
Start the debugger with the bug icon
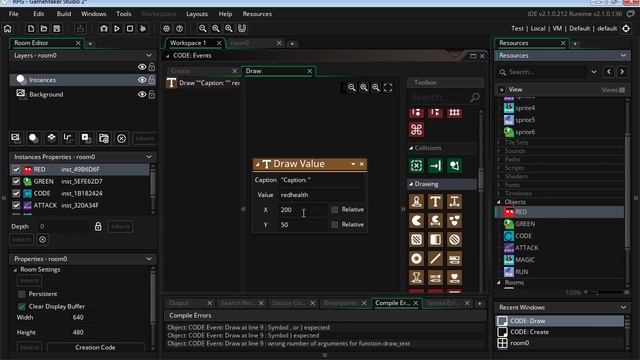click(x=104, y=29)
